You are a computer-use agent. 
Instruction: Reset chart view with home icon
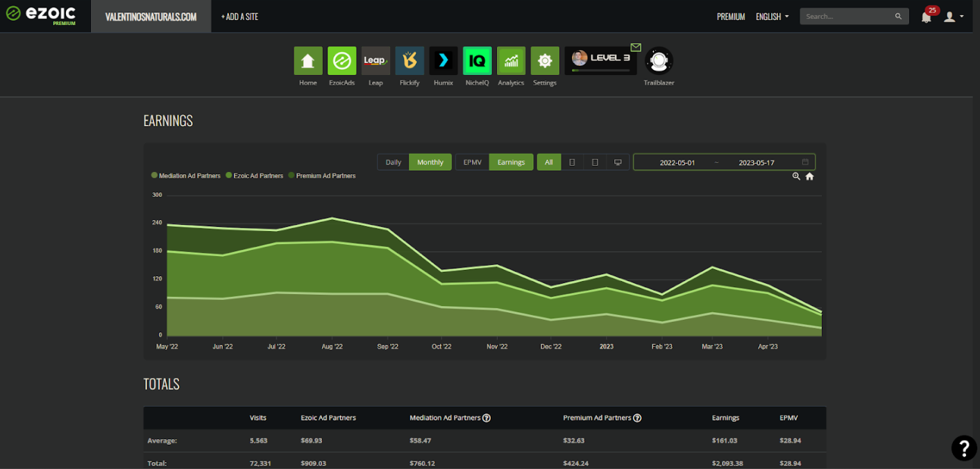click(809, 176)
